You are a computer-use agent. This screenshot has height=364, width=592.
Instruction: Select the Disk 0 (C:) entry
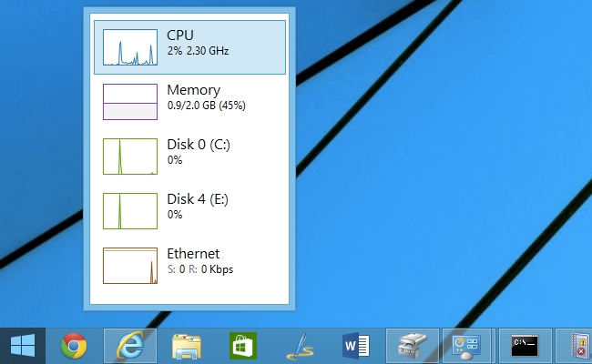(190, 157)
